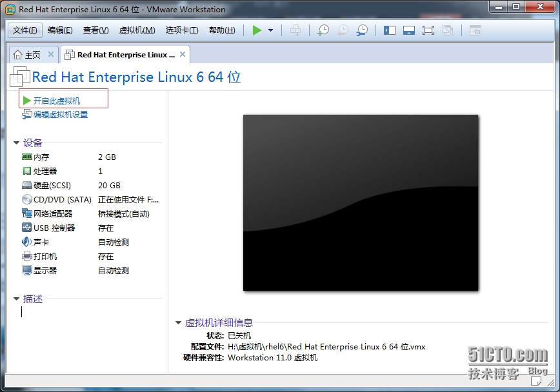Click the 声卡 自动检测 value
This screenshot has height=392, width=560.
point(113,242)
